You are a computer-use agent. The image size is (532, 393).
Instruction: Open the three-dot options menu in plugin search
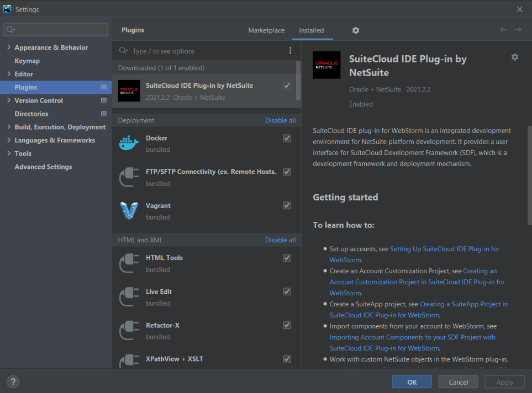pos(290,51)
